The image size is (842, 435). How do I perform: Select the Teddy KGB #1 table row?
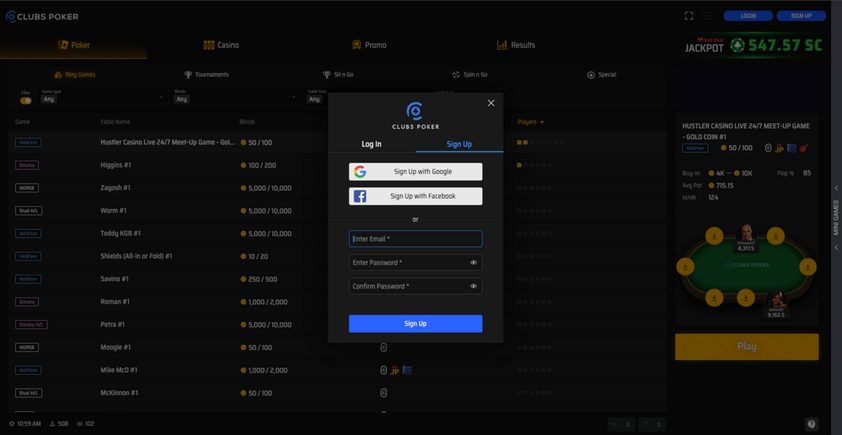337,234
